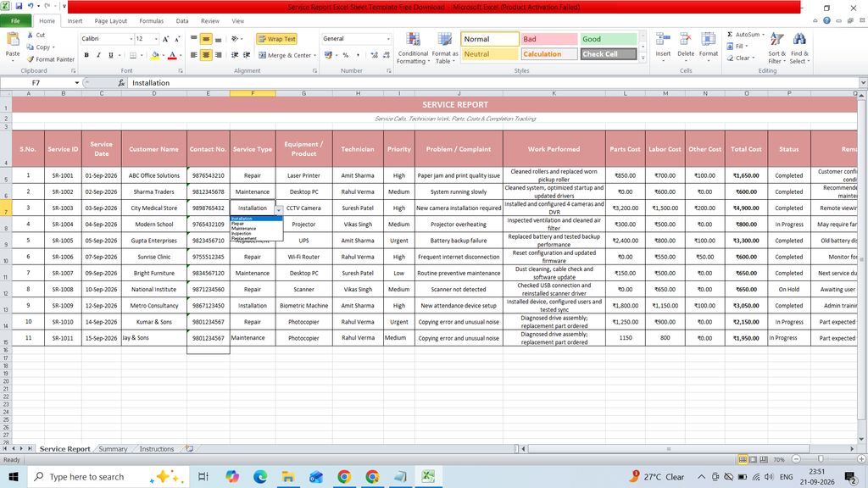
Task: Toggle center horizontal alignment
Action: [206, 55]
